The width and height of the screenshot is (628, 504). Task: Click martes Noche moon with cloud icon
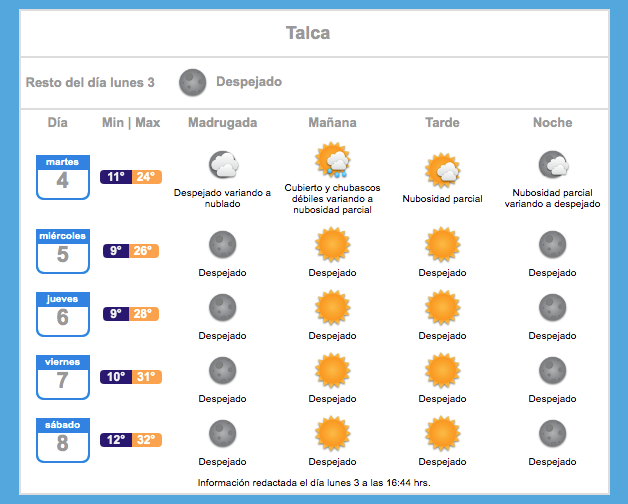pyautogui.click(x=554, y=164)
